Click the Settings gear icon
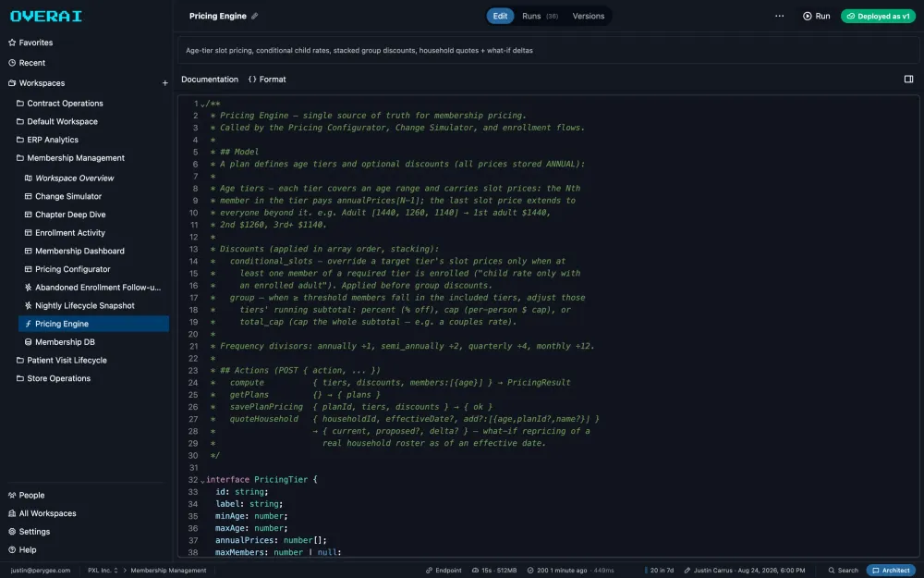924x578 pixels. [12, 532]
